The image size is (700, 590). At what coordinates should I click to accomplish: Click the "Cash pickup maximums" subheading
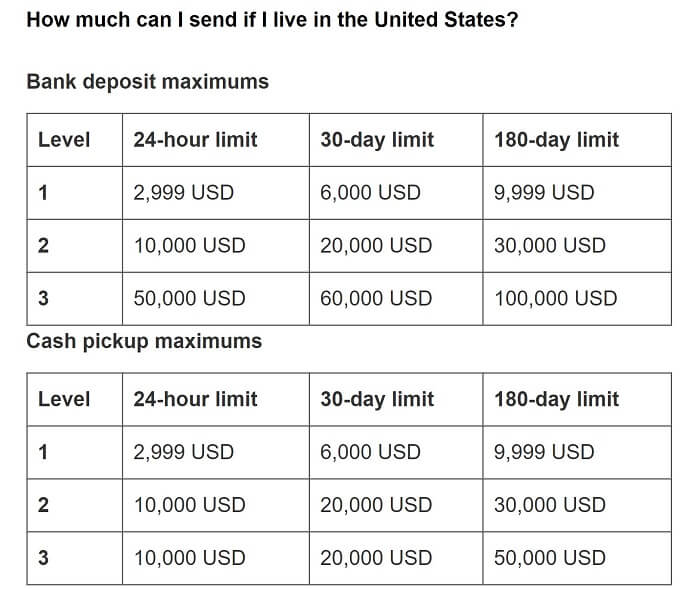point(144,341)
